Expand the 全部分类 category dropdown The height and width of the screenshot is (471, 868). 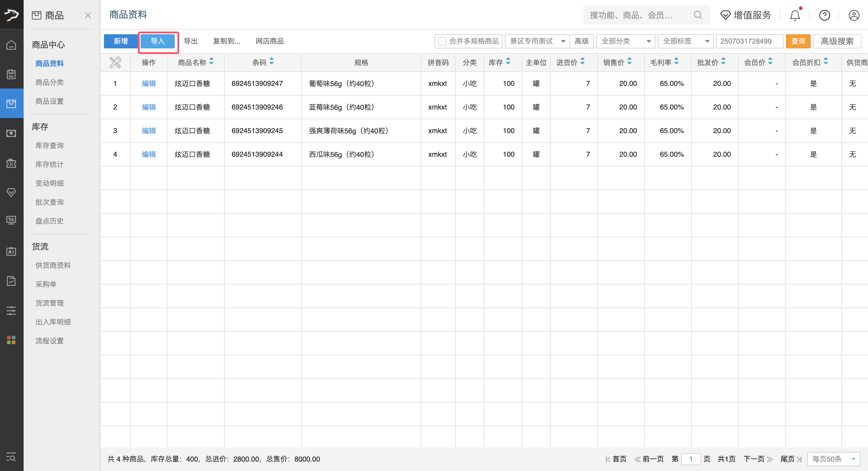626,41
